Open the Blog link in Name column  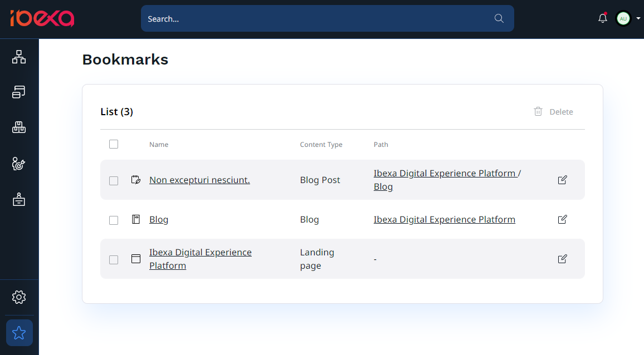159,219
